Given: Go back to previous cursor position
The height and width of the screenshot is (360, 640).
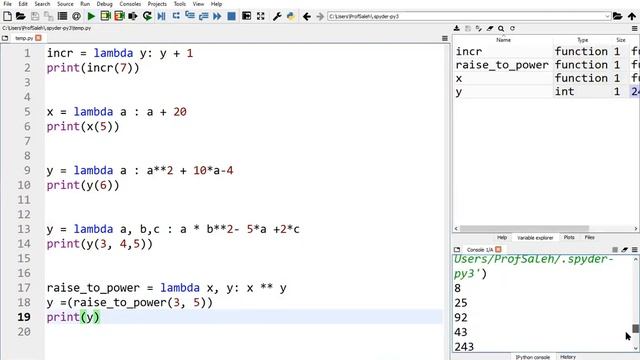Looking at the screenshot, I should click(307, 16).
